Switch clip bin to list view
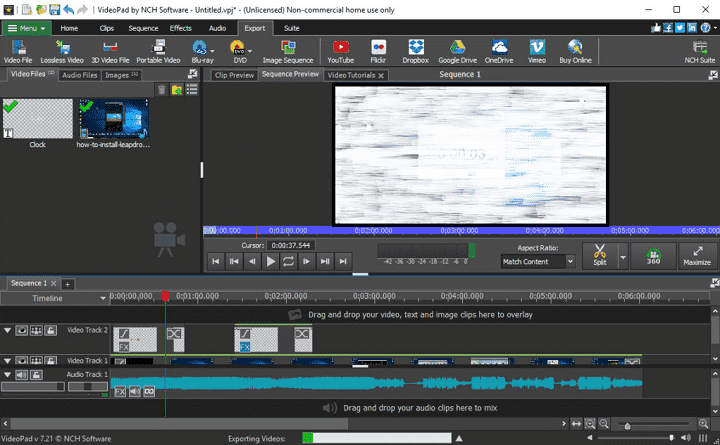 [x=192, y=90]
